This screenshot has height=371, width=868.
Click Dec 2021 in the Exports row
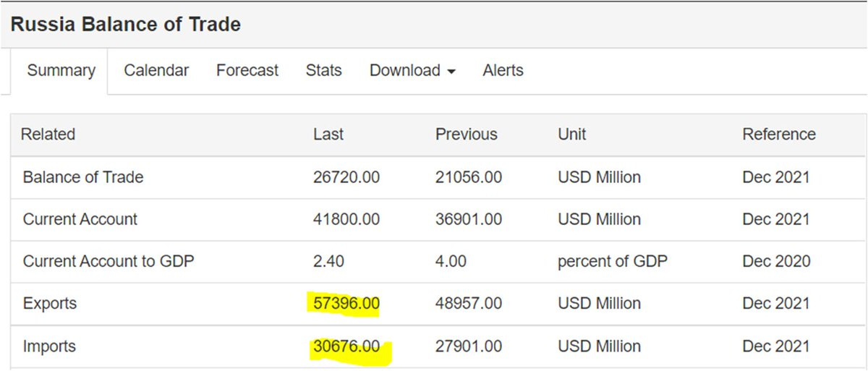pyautogui.click(x=776, y=304)
